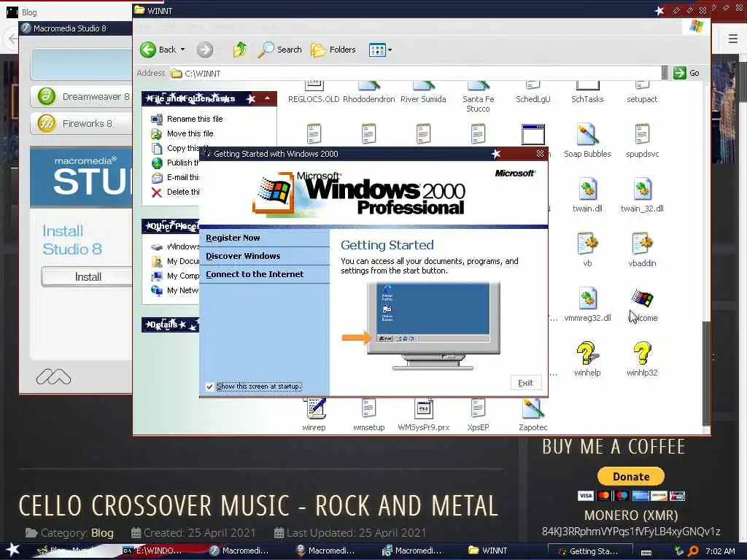The image size is (747, 560).
Task: Switch to Getting Sta... taskbar button
Action: 589,551
